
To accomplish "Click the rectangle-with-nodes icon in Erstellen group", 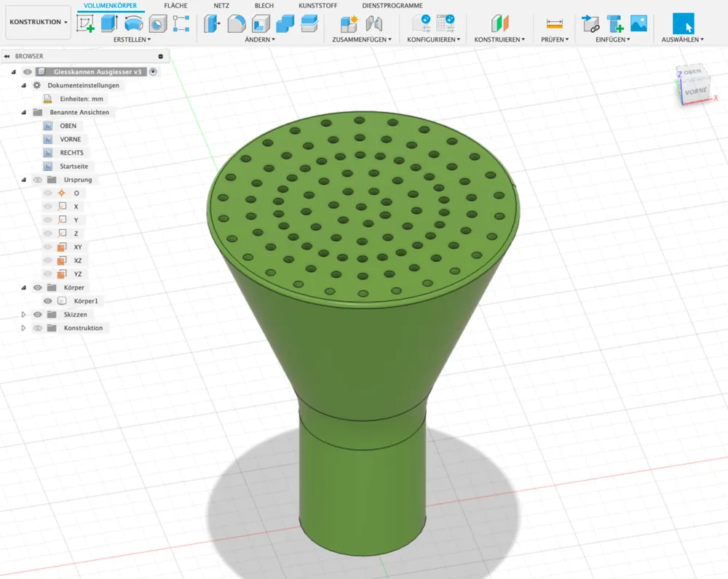I will [x=181, y=23].
